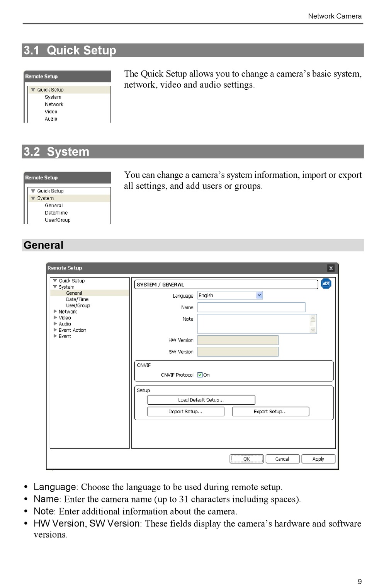The height and width of the screenshot is (588, 367).
Task: Collapse Quick Setup in the dialog tree
Action: [55, 281]
